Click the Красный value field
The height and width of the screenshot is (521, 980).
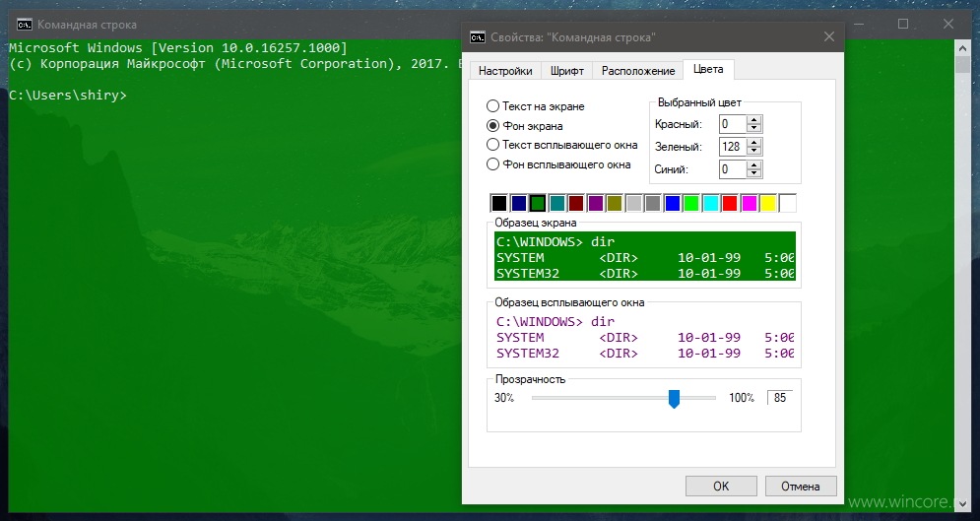click(733, 124)
